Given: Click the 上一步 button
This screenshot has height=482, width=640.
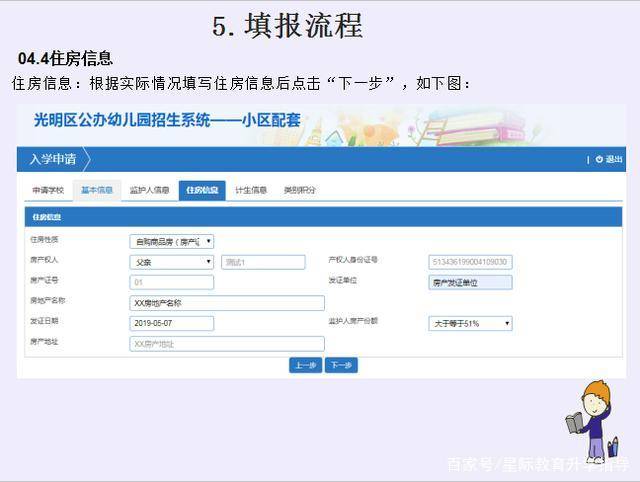Looking at the screenshot, I should [305, 365].
